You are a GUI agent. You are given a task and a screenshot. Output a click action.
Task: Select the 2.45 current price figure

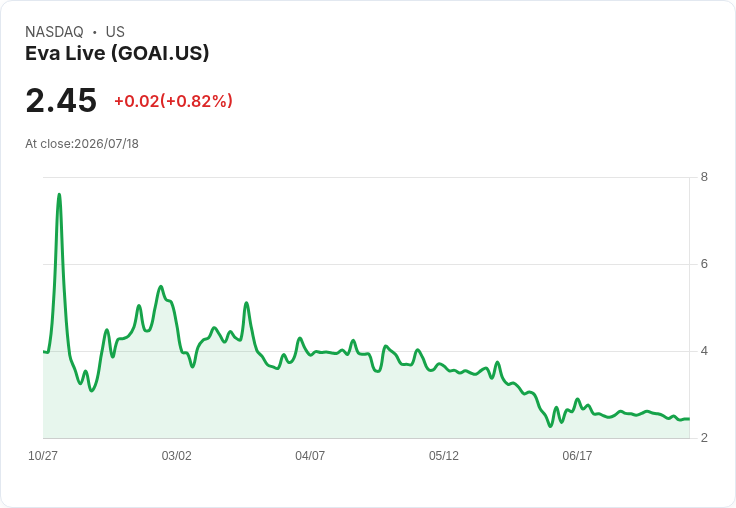pyautogui.click(x=61, y=100)
